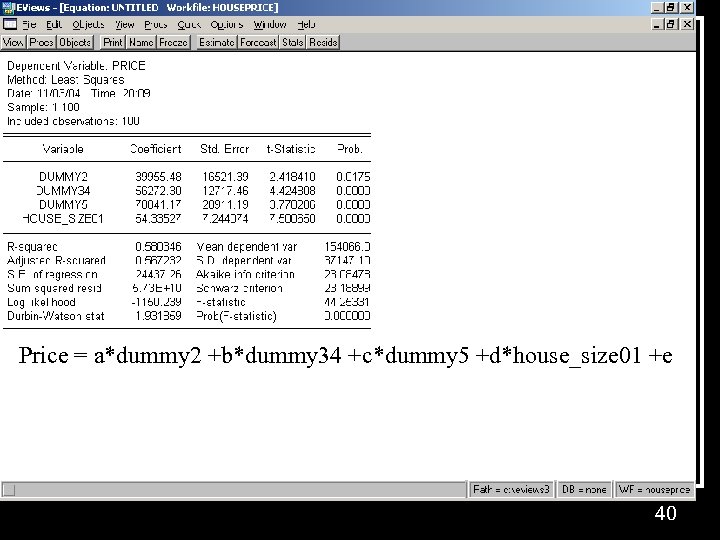Click the Std. Error column header
The width and height of the screenshot is (720, 540).
click(x=225, y=149)
